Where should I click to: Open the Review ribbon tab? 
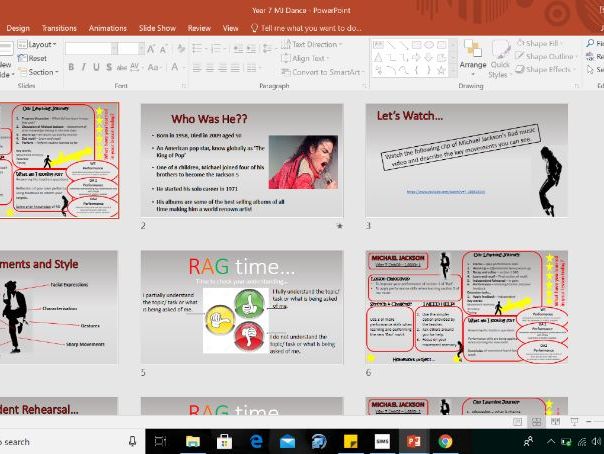pos(199,28)
